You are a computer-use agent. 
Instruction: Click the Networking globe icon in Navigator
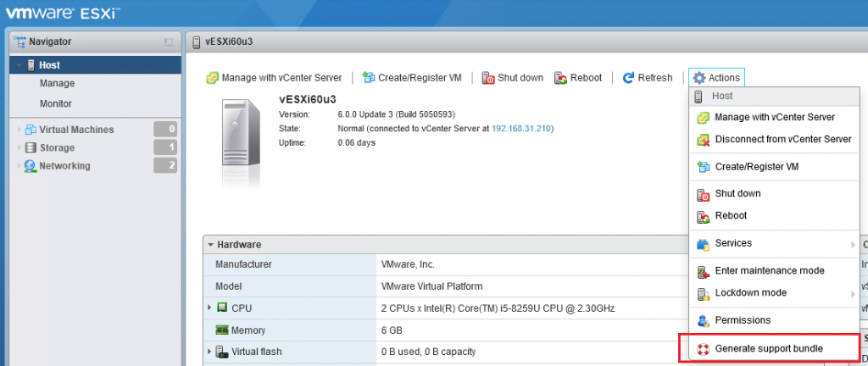(30, 166)
